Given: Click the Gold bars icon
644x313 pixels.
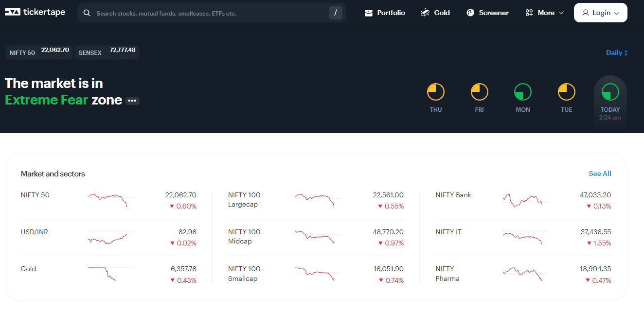Looking at the screenshot, I should [x=425, y=13].
